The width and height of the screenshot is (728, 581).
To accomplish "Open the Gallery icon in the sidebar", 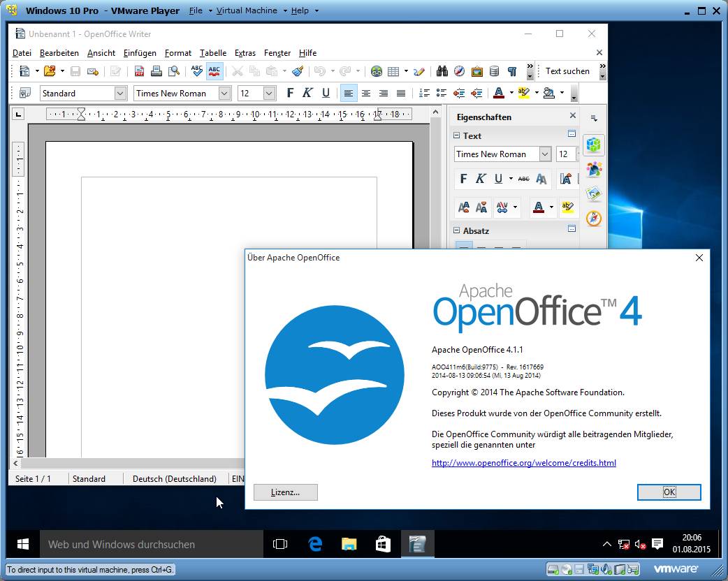I will point(594,194).
